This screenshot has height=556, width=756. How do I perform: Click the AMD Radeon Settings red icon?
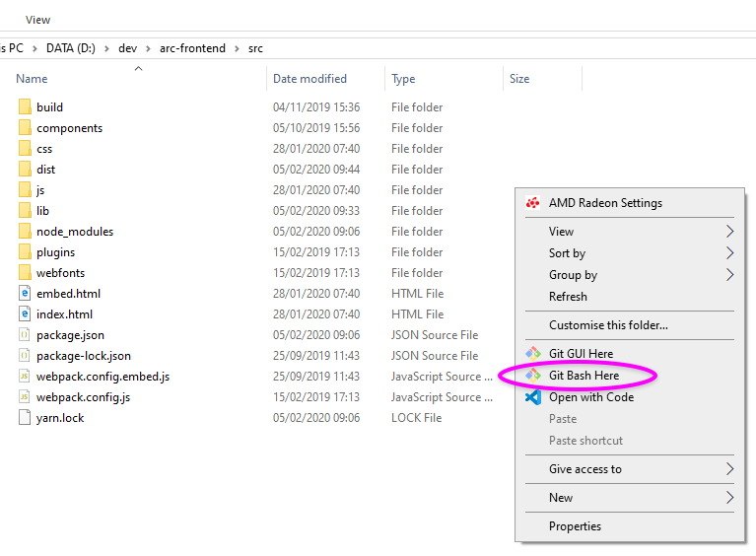coord(533,203)
